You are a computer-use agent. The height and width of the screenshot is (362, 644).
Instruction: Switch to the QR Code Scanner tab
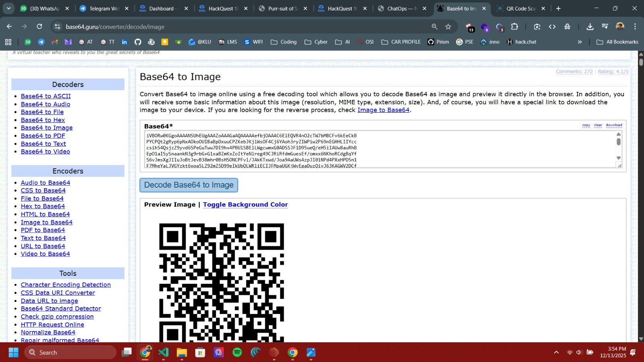tap(520, 8)
